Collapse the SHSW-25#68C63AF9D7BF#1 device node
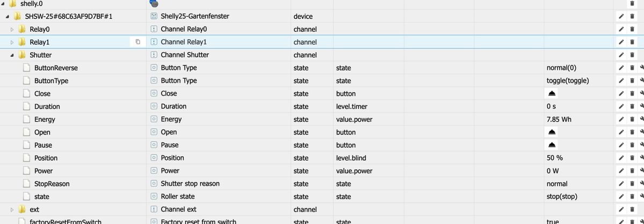The height and width of the screenshot is (224, 644). [x=8, y=16]
